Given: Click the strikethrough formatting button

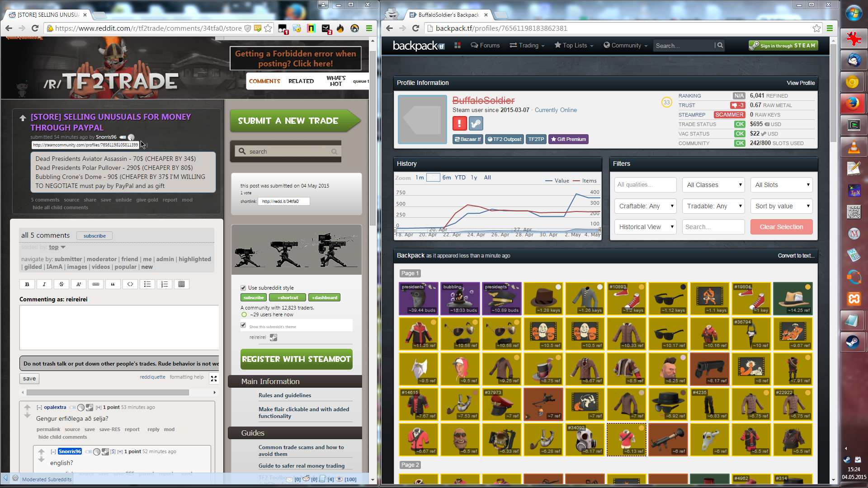Looking at the screenshot, I should point(61,284).
